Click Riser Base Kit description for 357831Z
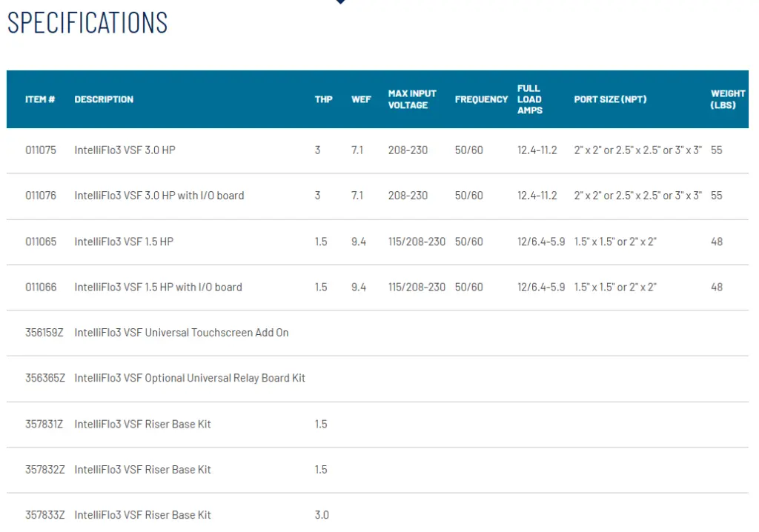The height and width of the screenshot is (532, 759). (x=143, y=424)
